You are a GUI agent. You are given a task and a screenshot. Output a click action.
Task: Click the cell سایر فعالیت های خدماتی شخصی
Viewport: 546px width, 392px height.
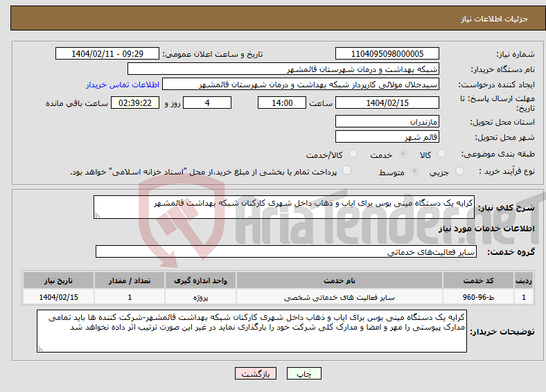pyautogui.click(x=339, y=297)
